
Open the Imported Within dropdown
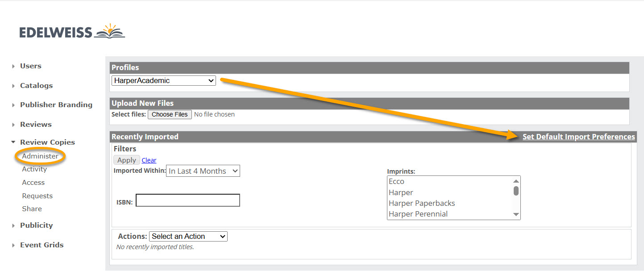point(203,171)
